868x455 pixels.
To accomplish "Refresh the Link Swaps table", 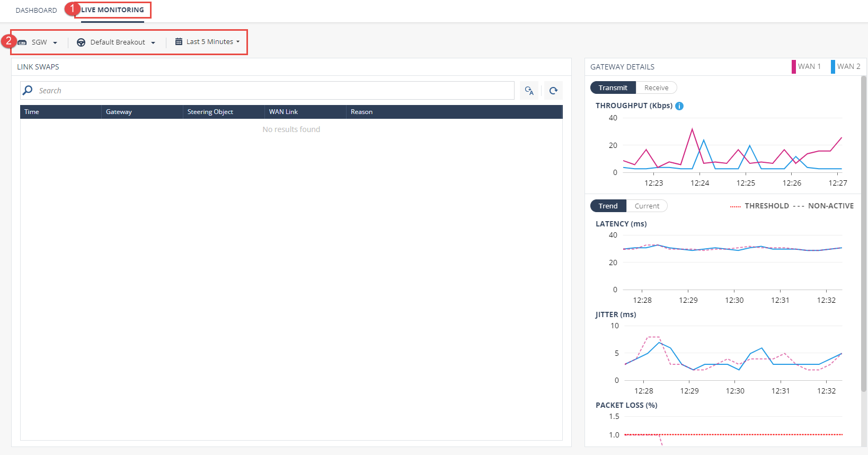I will 553,91.
